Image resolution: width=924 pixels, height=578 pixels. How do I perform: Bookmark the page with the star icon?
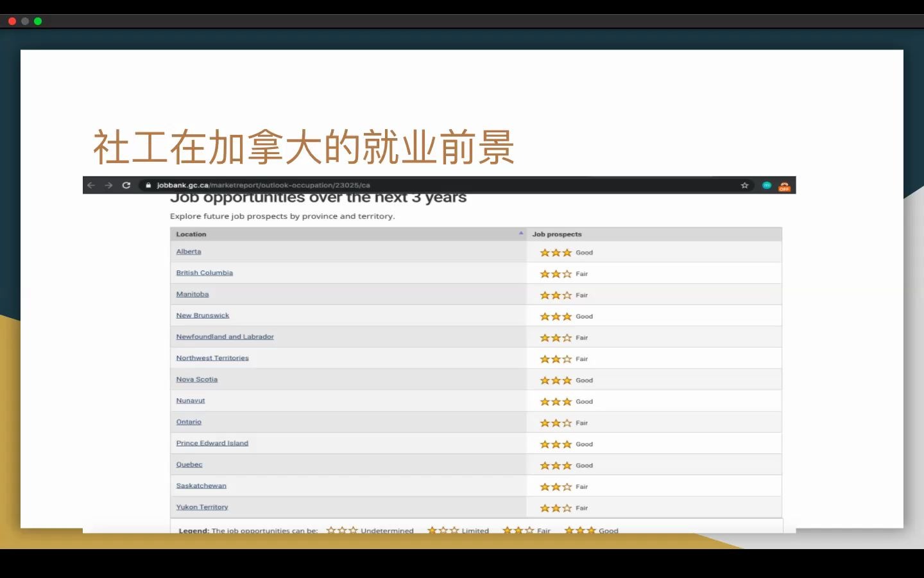coord(744,185)
